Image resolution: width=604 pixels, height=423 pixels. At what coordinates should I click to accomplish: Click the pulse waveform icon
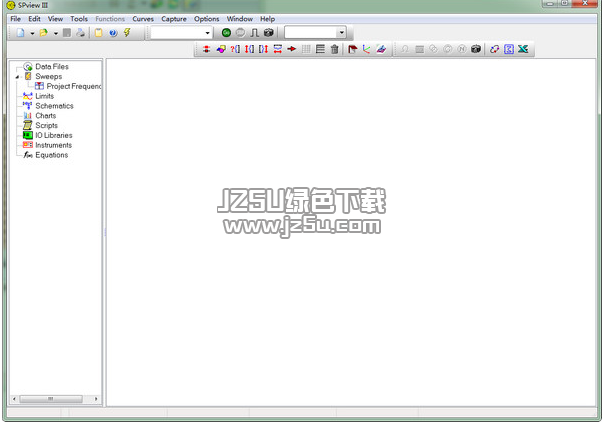click(255, 33)
